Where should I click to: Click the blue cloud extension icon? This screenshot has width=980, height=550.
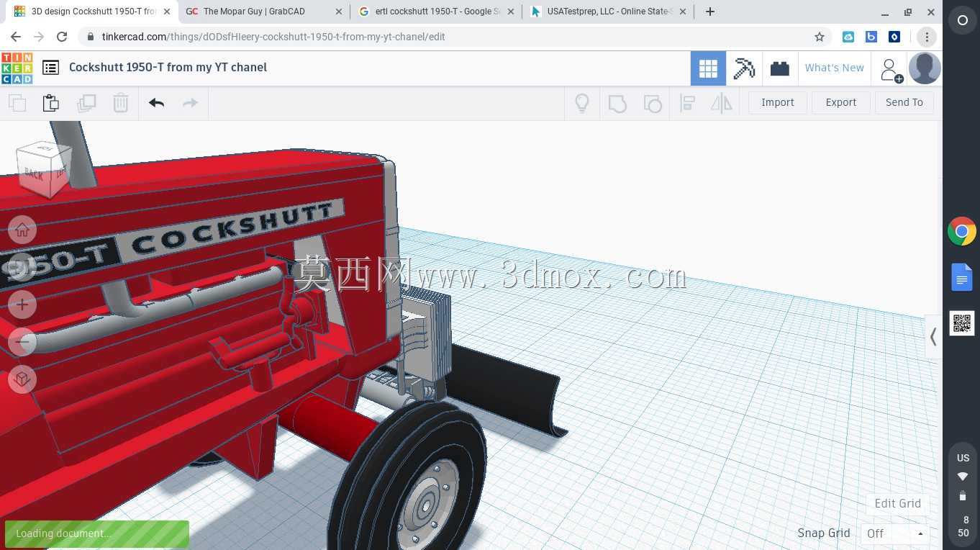pos(848,37)
